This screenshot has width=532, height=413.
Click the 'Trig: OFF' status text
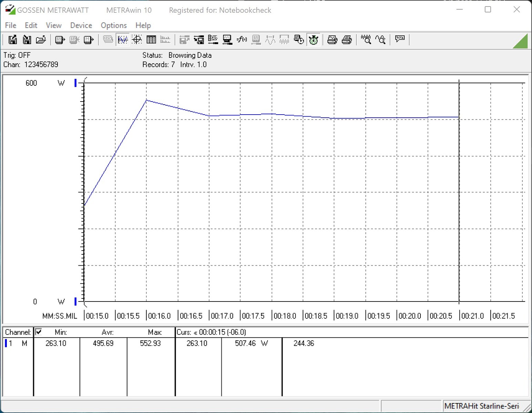click(17, 55)
